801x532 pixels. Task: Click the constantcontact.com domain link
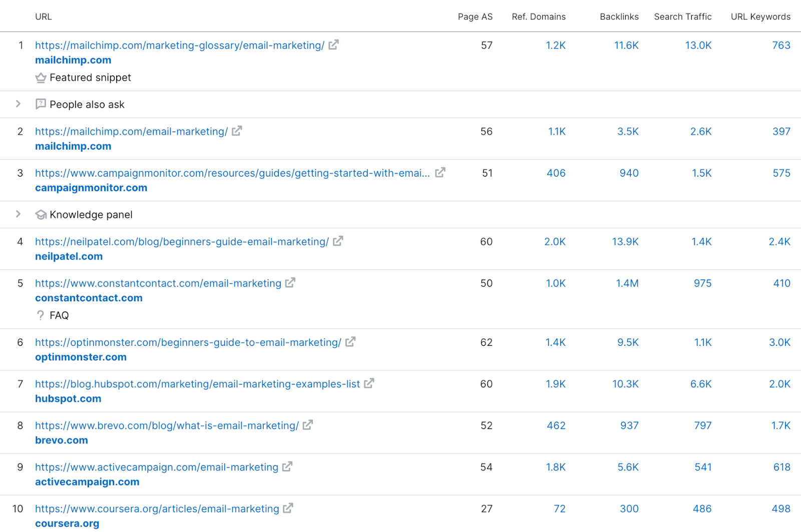pos(89,298)
